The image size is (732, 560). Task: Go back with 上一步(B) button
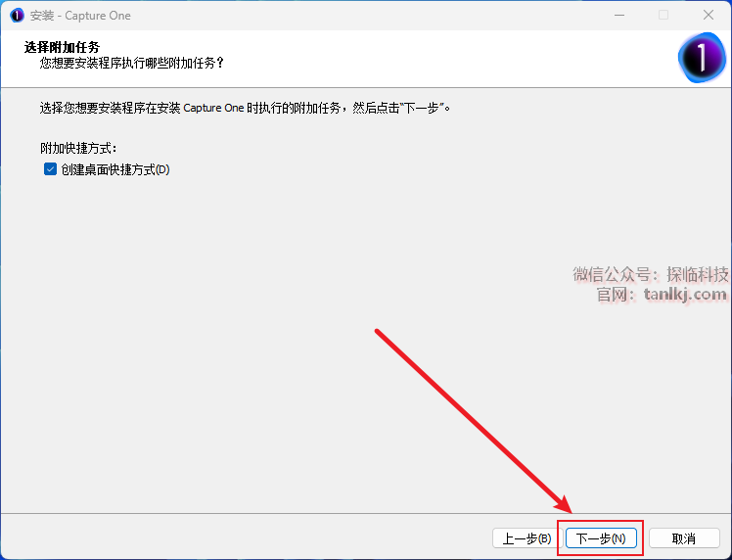tap(527, 538)
